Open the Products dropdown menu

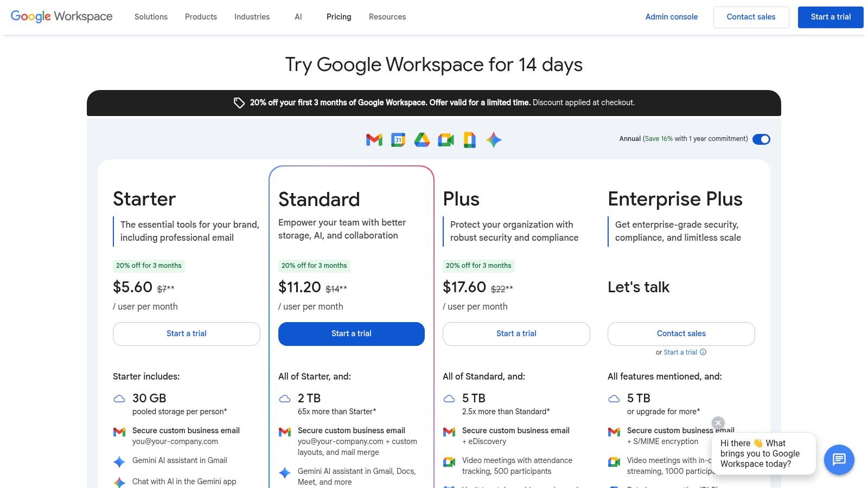coord(201,17)
